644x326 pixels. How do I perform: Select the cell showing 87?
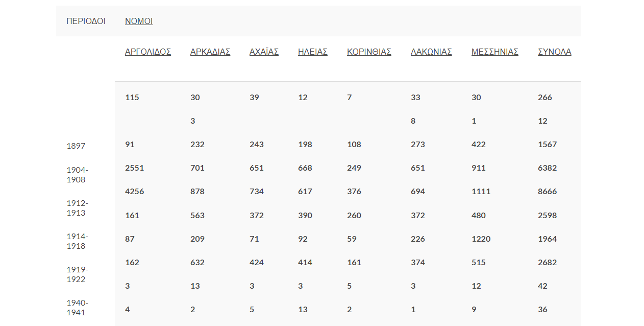pyautogui.click(x=130, y=239)
